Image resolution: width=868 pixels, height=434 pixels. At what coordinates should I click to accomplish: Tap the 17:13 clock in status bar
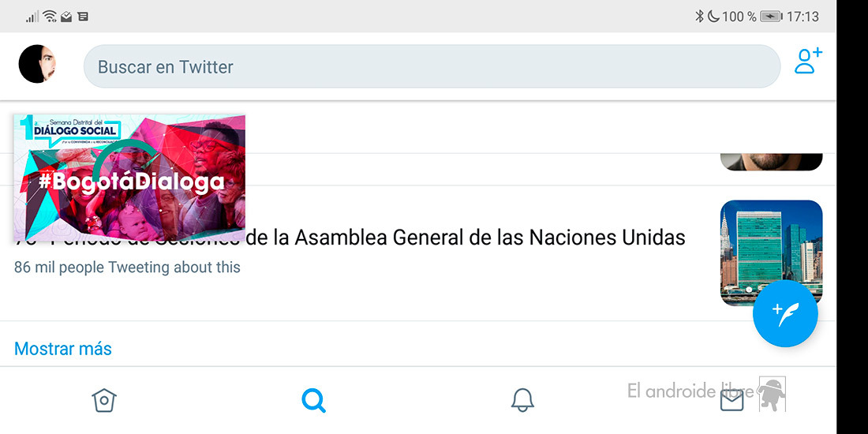[803, 17]
